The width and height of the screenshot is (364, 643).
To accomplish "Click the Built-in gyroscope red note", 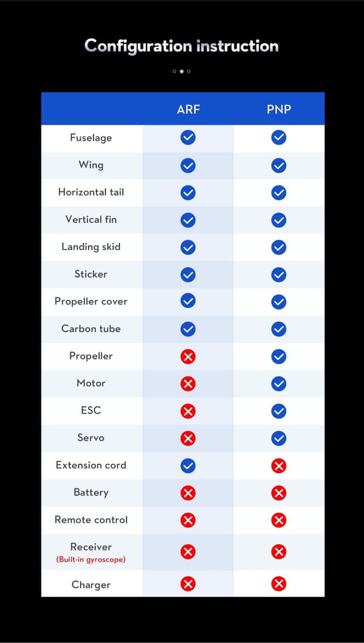I will point(90,559).
